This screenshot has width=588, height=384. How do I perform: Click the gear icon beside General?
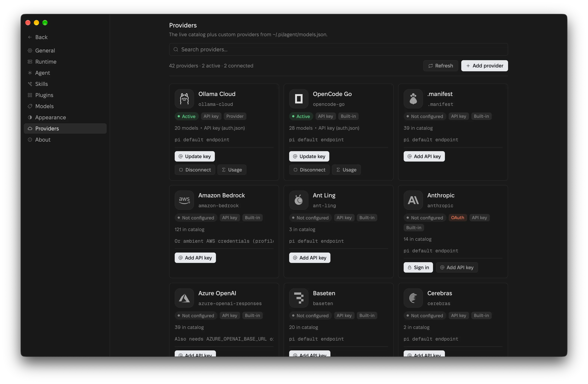pos(30,51)
